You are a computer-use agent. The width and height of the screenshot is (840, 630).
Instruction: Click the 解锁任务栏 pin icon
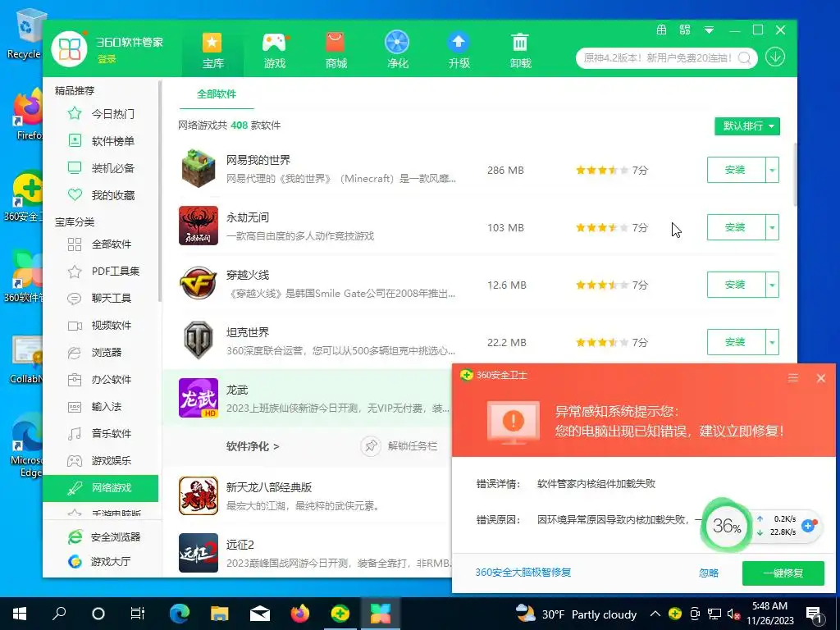pos(371,445)
